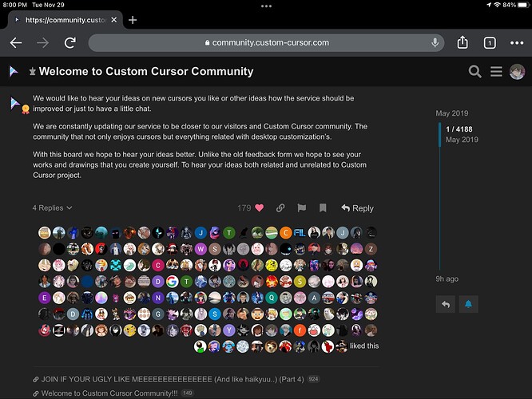532x399 pixels.
Task: Open the tab switcher showing 1 tab
Action: click(x=490, y=43)
